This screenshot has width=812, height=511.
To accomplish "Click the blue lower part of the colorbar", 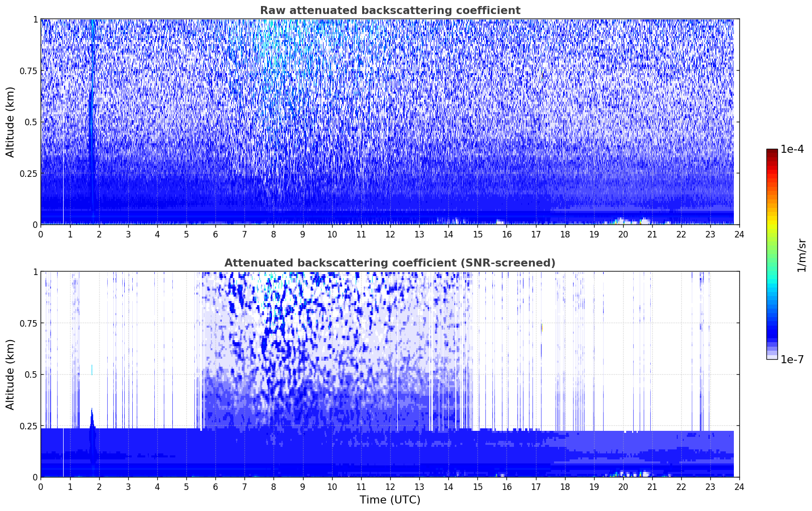I will point(772,326).
